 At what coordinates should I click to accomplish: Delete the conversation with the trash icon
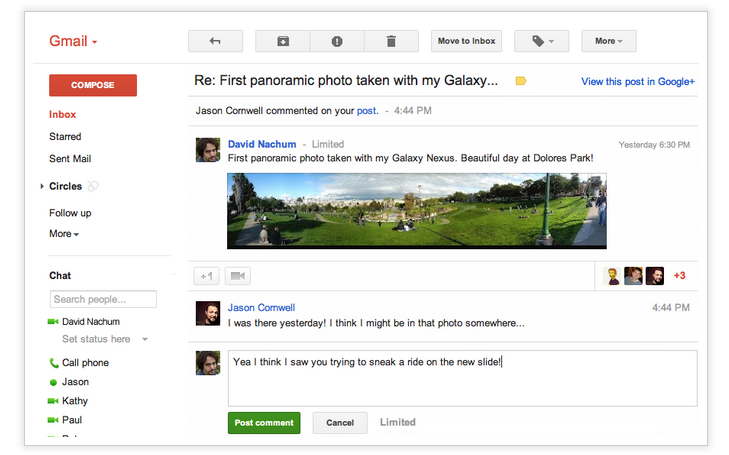click(391, 41)
